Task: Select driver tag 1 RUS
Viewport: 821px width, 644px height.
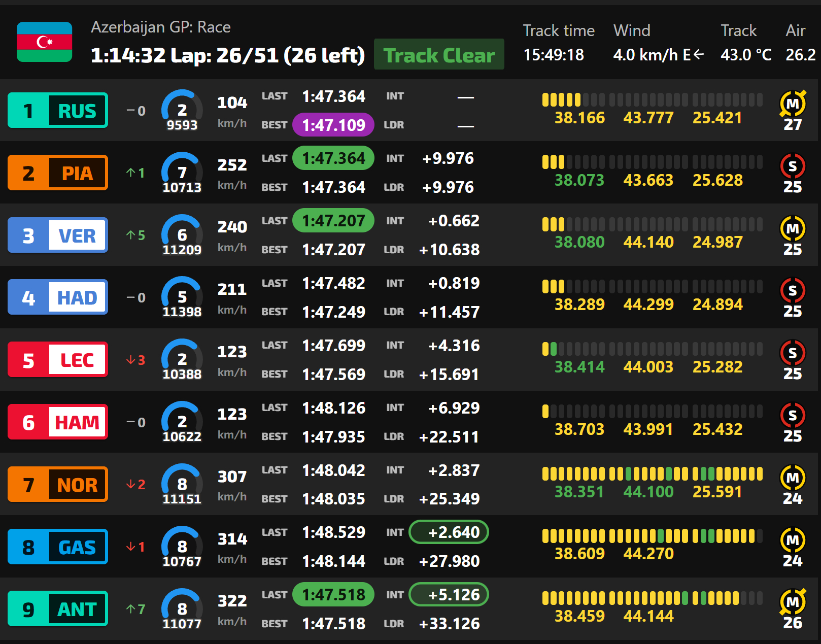Action: click(58, 110)
